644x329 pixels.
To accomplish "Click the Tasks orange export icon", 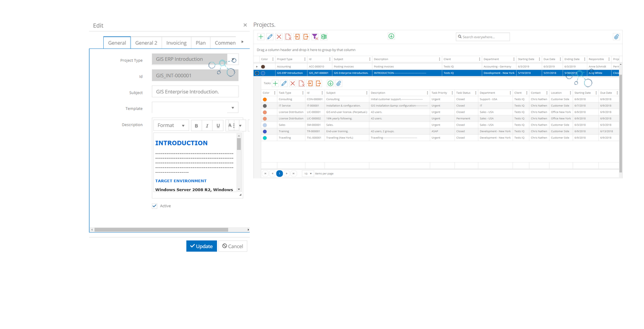I will pyautogui.click(x=318, y=83).
